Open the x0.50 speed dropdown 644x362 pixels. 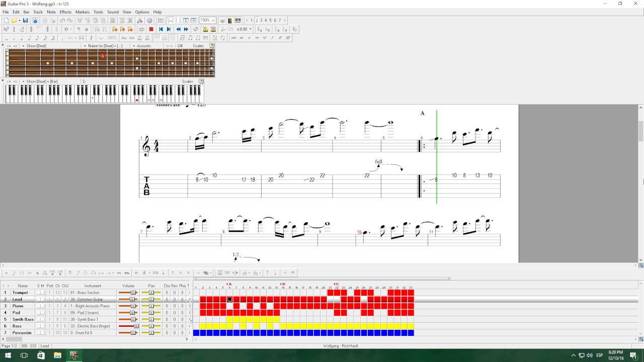250,29
